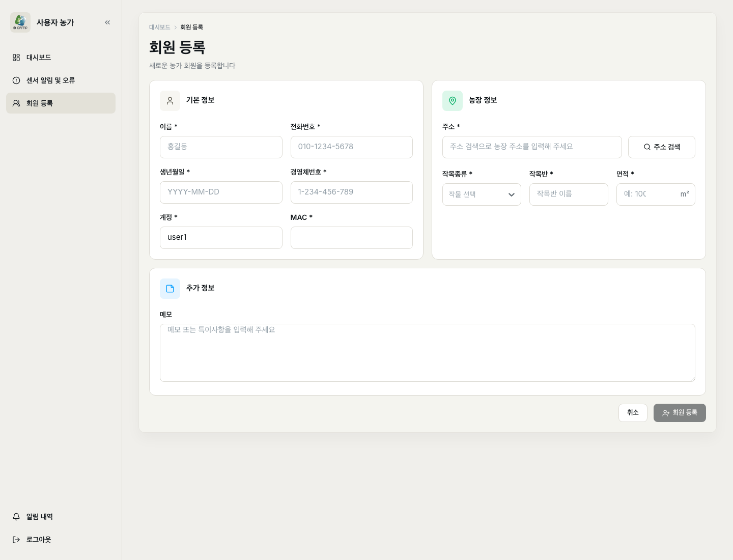Click into the 메모 textarea
This screenshot has height=560, width=733.
(428, 353)
